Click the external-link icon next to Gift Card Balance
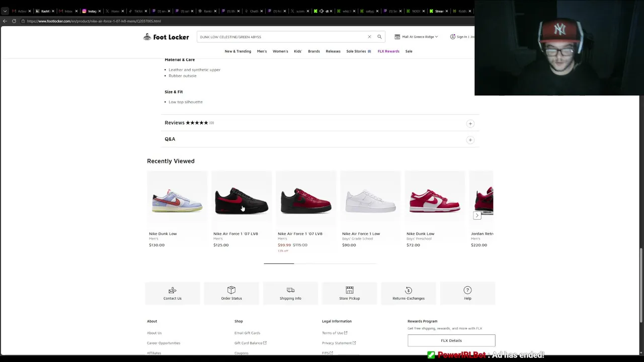This screenshot has height=362, width=644. click(265, 343)
